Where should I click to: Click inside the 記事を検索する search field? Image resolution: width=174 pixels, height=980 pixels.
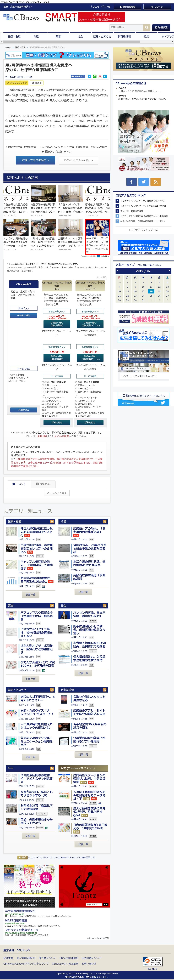coord(126,27)
